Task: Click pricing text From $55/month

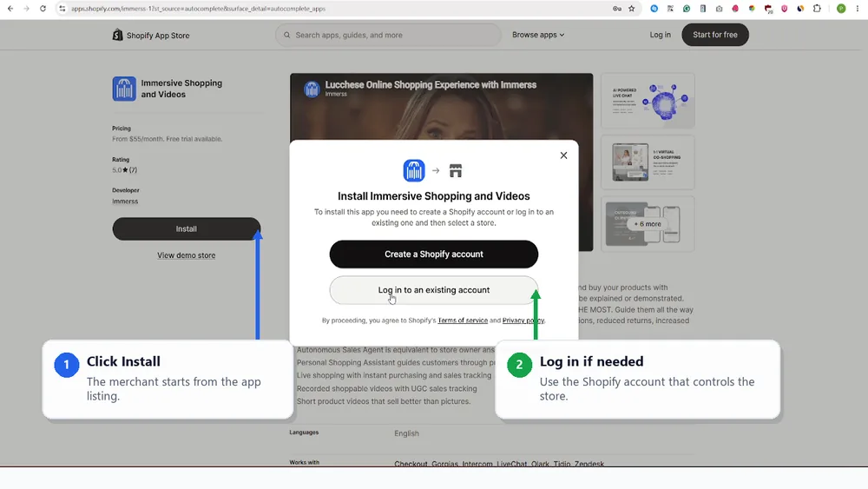Action: (168, 139)
